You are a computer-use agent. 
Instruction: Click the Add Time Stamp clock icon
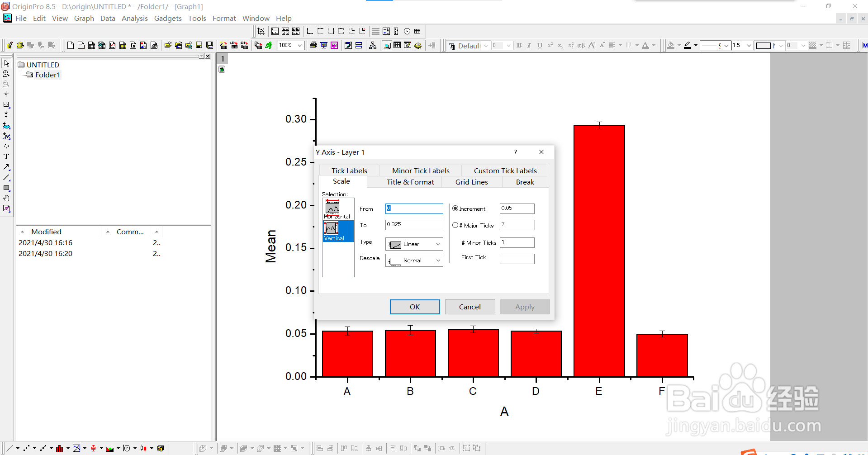coord(407,31)
